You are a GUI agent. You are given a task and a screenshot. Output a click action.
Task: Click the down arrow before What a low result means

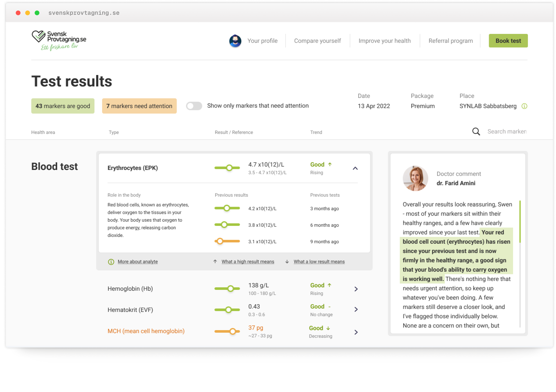[x=287, y=261]
